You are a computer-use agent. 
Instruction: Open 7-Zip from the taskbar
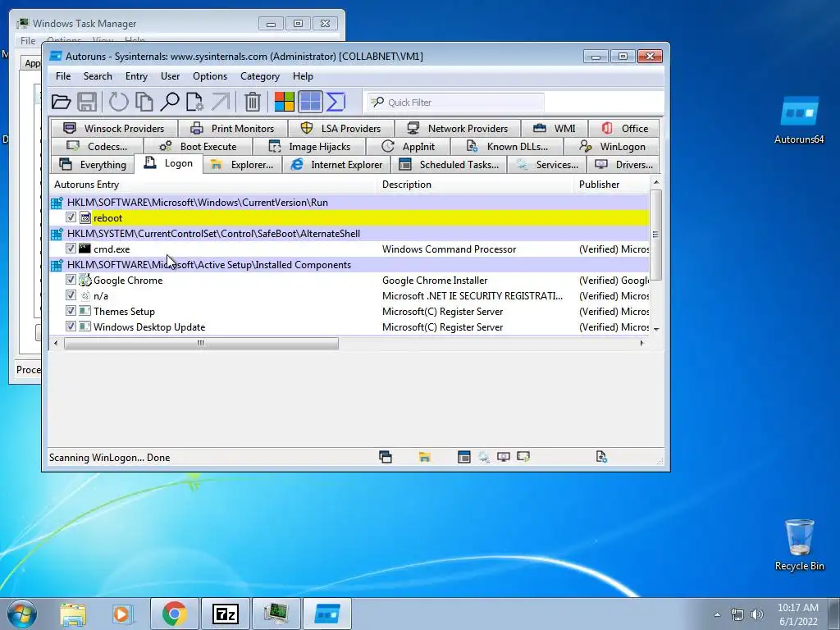[225, 614]
